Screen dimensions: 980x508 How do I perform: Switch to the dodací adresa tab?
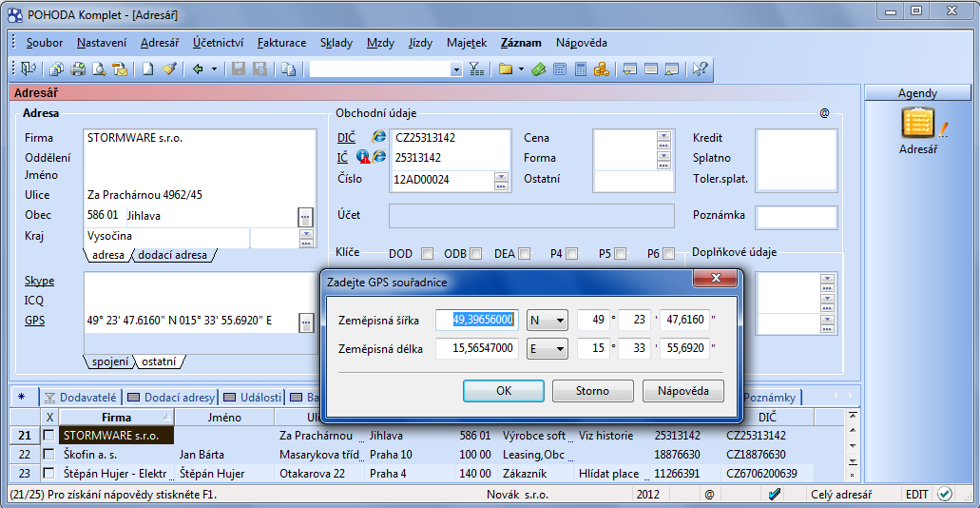coord(172,255)
